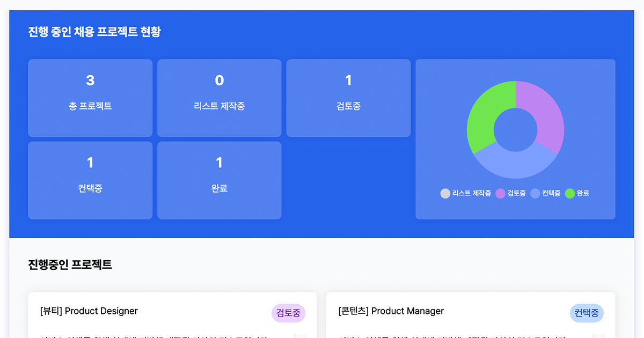Toggle the purple 검토중 legend dot
The width and height of the screenshot is (644, 338).
point(501,194)
